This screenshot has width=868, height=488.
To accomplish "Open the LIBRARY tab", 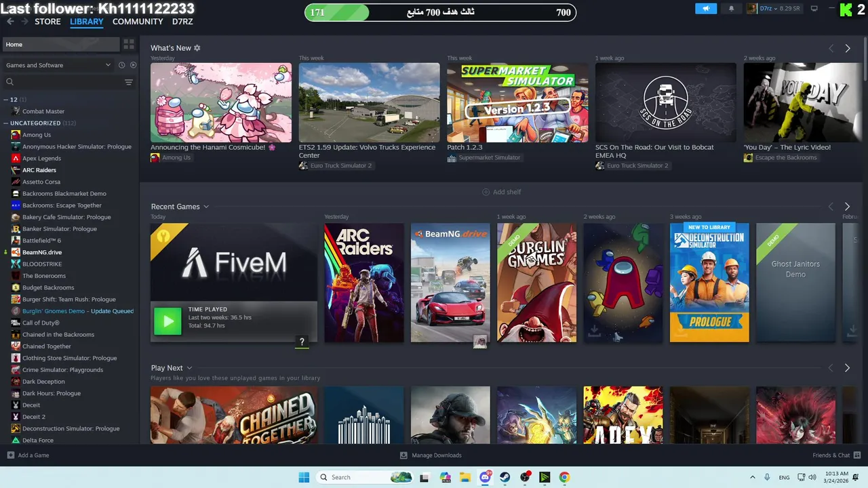I will pos(87,22).
